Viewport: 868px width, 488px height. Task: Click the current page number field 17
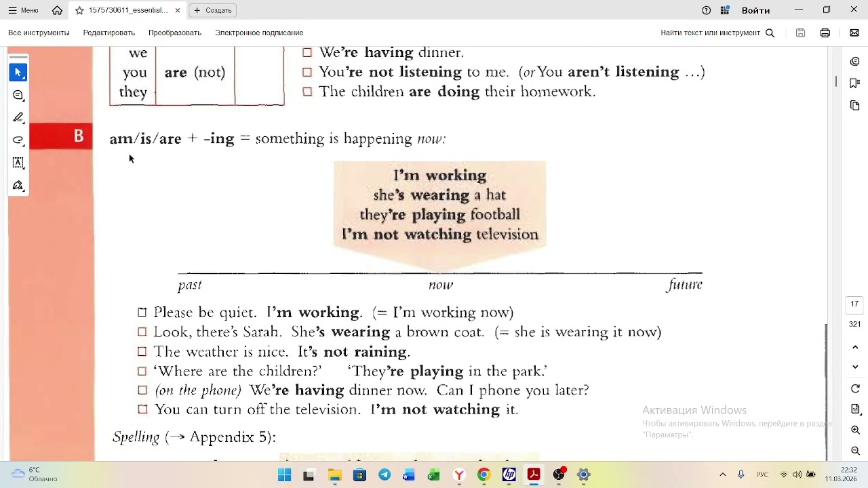[x=854, y=304]
